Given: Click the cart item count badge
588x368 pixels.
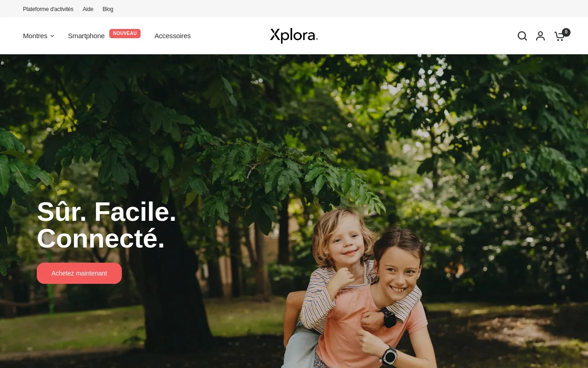Looking at the screenshot, I should point(566,32).
